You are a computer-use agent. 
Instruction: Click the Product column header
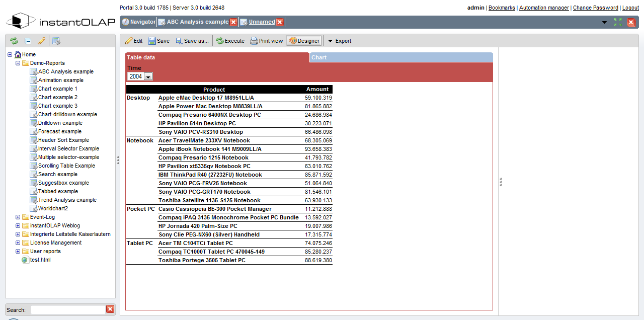(214, 89)
